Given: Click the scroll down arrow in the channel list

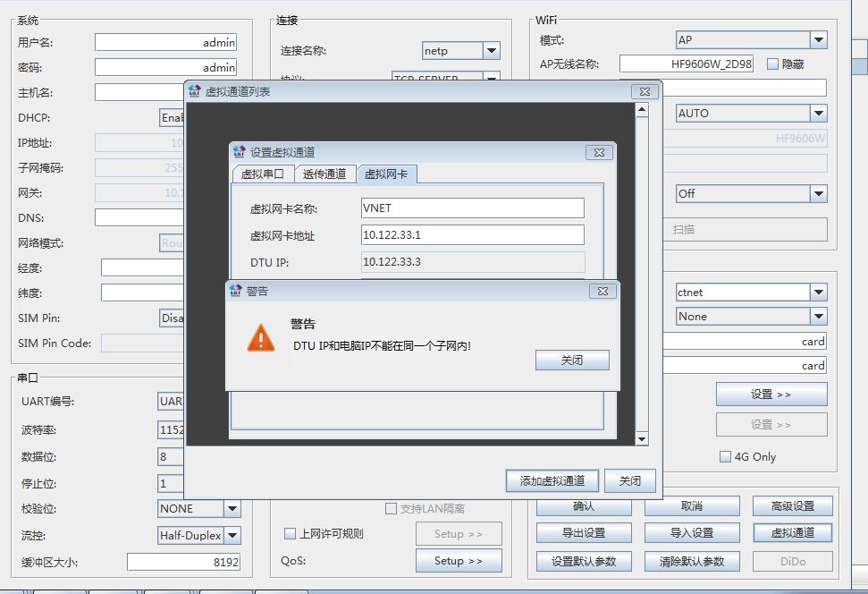Looking at the screenshot, I should (642, 439).
